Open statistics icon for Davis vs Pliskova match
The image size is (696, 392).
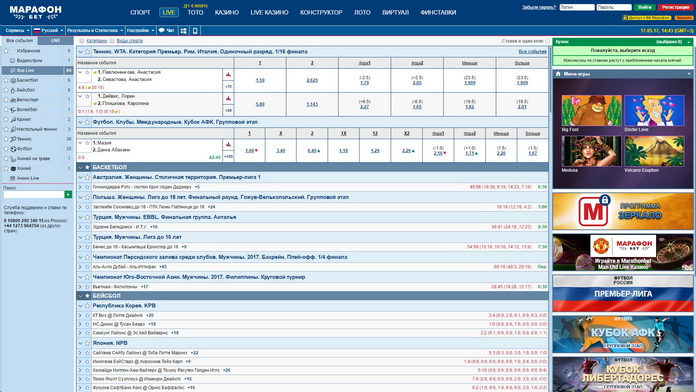(228, 99)
